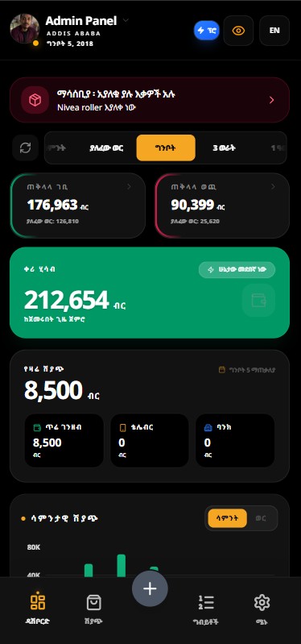Open the wallet icon in balance card
The image size is (301, 644).
pos(258,300)
